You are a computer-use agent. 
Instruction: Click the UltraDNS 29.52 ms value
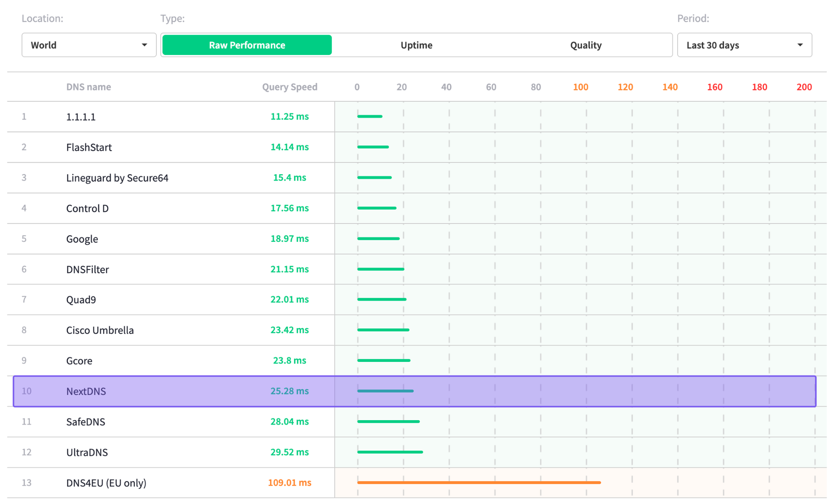pyautogui.click(x=289, y=452)
